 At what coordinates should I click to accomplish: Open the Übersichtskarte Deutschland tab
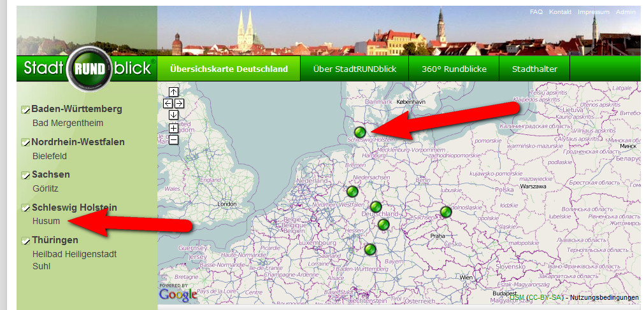pos(229,69)
